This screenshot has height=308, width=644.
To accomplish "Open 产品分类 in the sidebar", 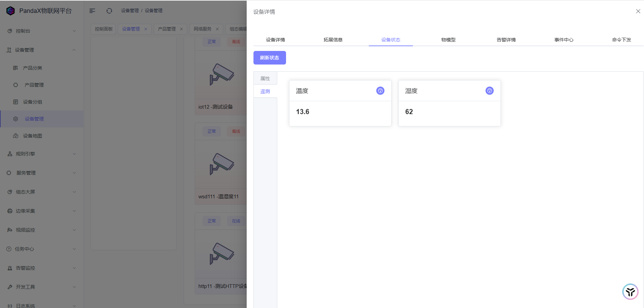I will point(33,68).
